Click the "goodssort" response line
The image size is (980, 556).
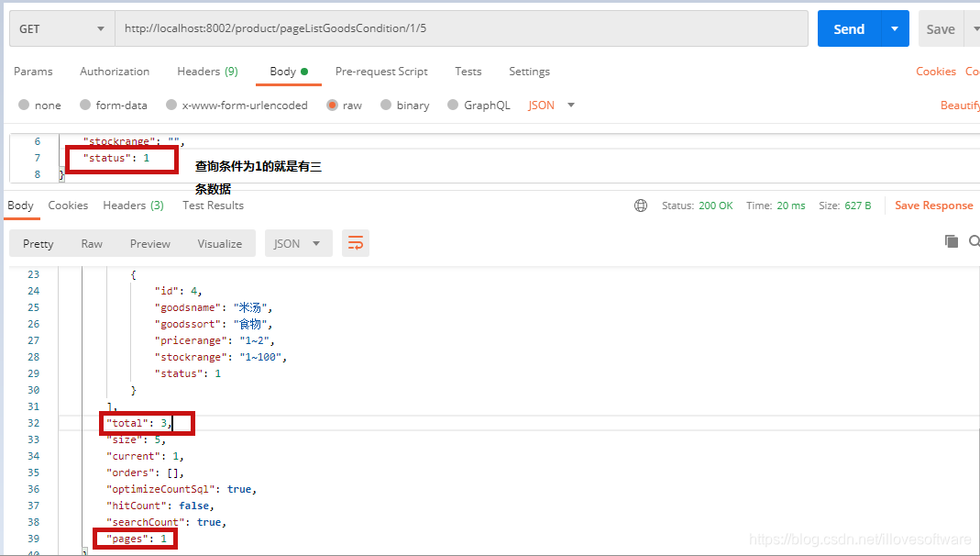click(x=213, y=323)
